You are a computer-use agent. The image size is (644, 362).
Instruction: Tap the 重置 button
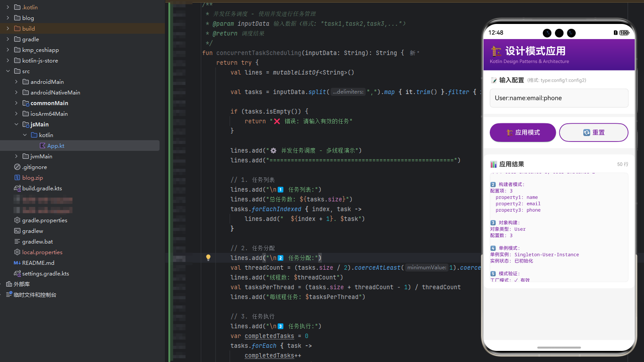pos(594,132)
